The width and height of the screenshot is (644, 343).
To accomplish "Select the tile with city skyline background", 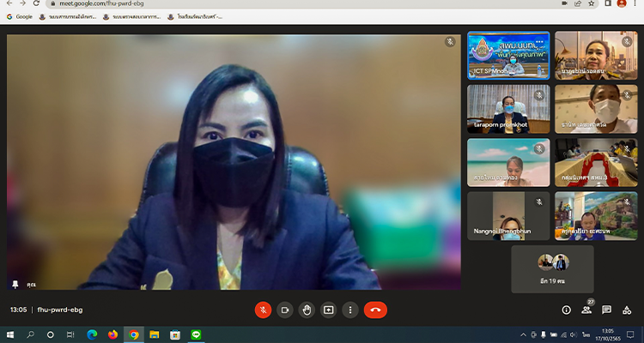I will pyautogui.click(x=597, y=56).
